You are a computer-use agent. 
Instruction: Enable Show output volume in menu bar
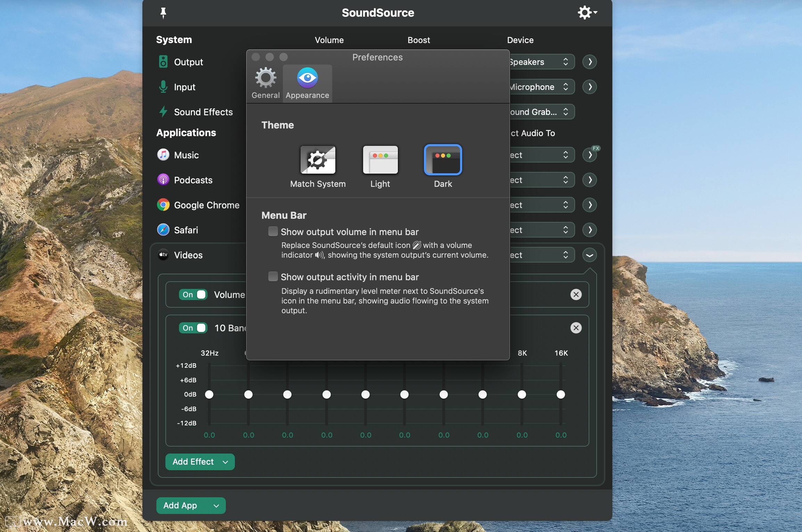click(273, 231)
